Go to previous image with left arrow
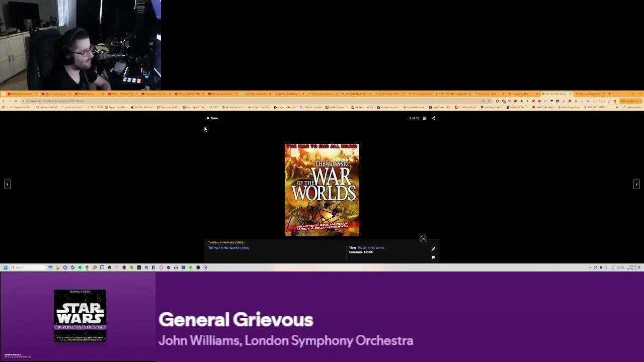644x362 pixels. (x=8, y=185)
